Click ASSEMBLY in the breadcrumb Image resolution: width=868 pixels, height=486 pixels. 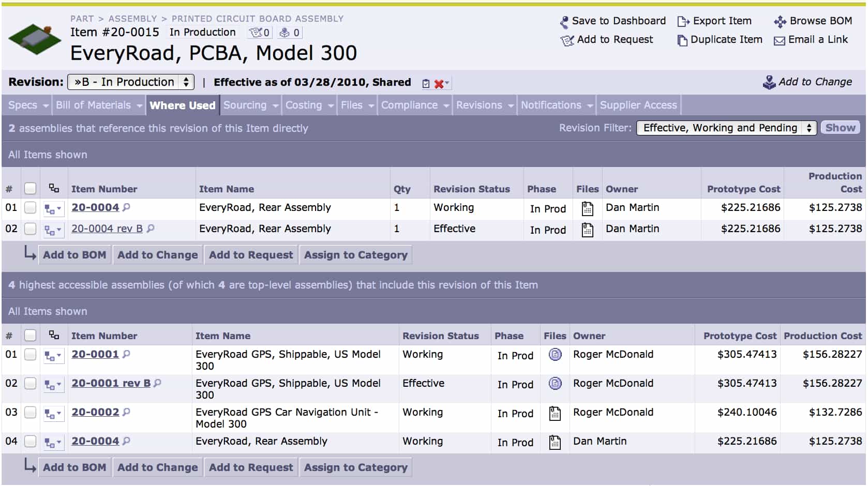click(x=132, y=19)
